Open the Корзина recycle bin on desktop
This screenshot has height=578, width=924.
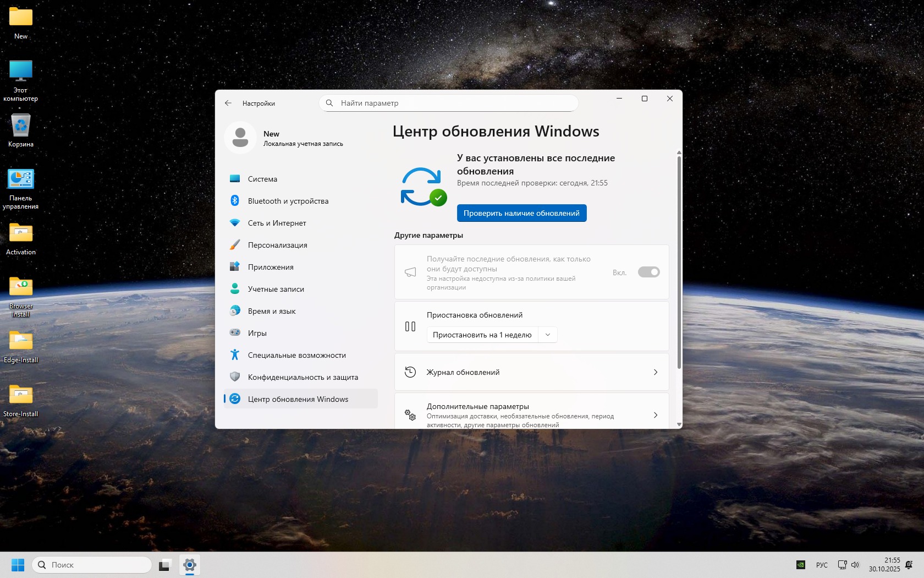click(x=21, y=127)
